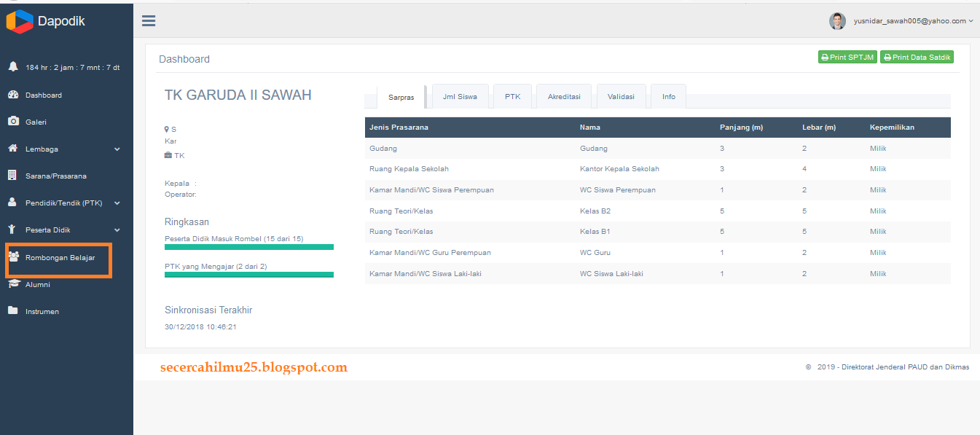980x435 pixels.
Task: Click Kamar Mandi/WC Guru Perempuan cell
Action: tap(430, 253)
